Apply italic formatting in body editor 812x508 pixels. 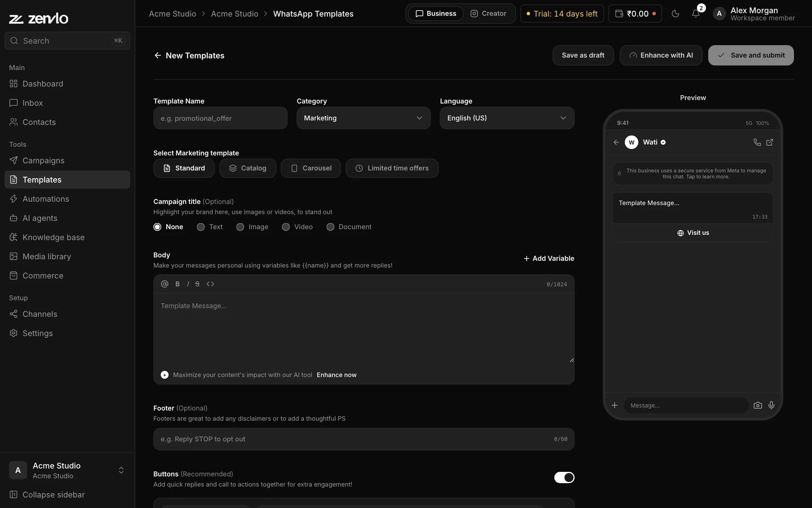(188, 284)
